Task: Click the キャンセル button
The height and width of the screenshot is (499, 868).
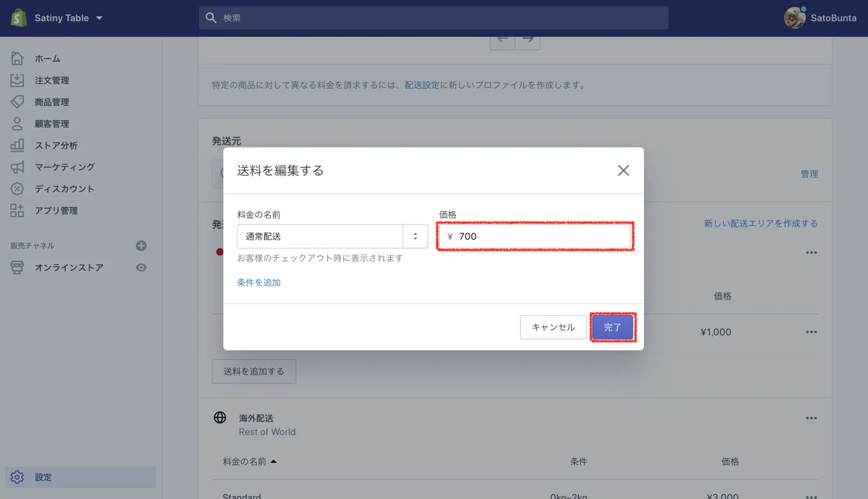Action: (x=553, y=327)
